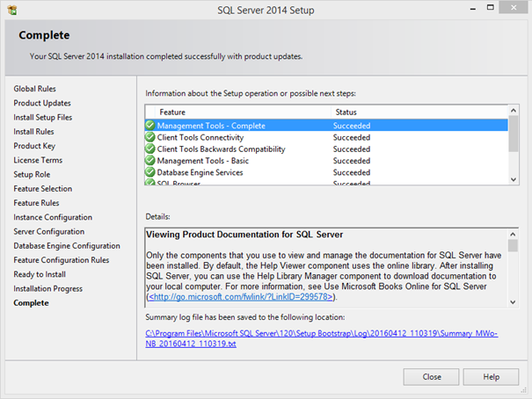Open the go.microsoft.com fwlink documentation link

(241, 297)
